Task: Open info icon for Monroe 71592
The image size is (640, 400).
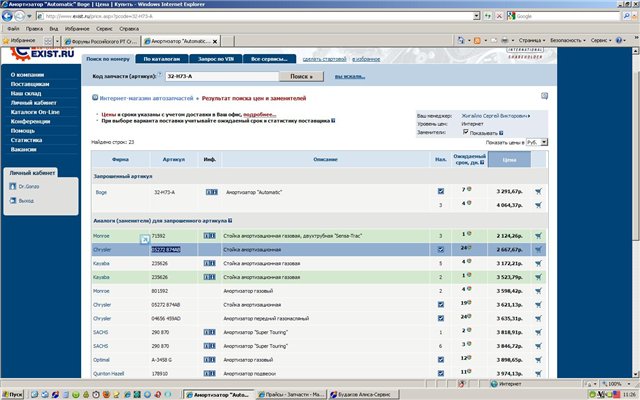Action: click(209, 236)
